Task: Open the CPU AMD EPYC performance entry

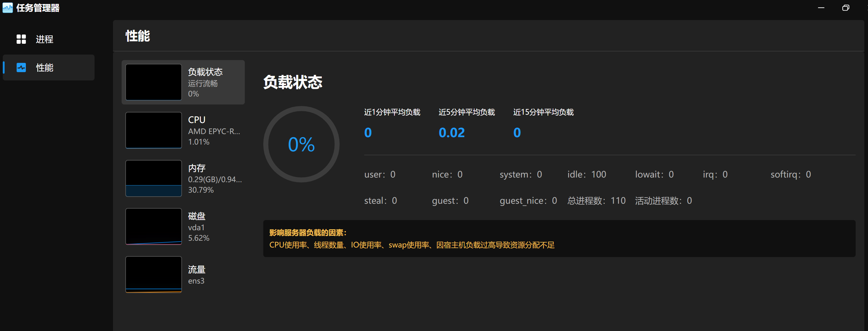Action: click(x=214, y=131)
